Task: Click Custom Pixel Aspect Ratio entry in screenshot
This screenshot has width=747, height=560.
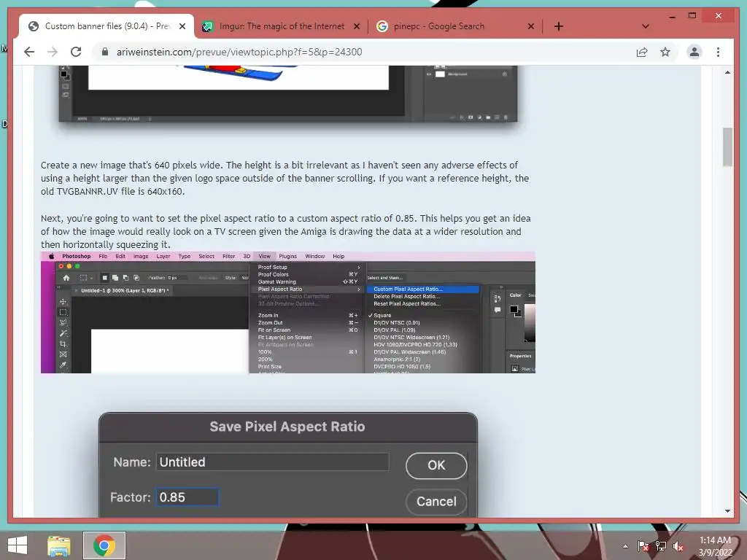Action: 422,289
